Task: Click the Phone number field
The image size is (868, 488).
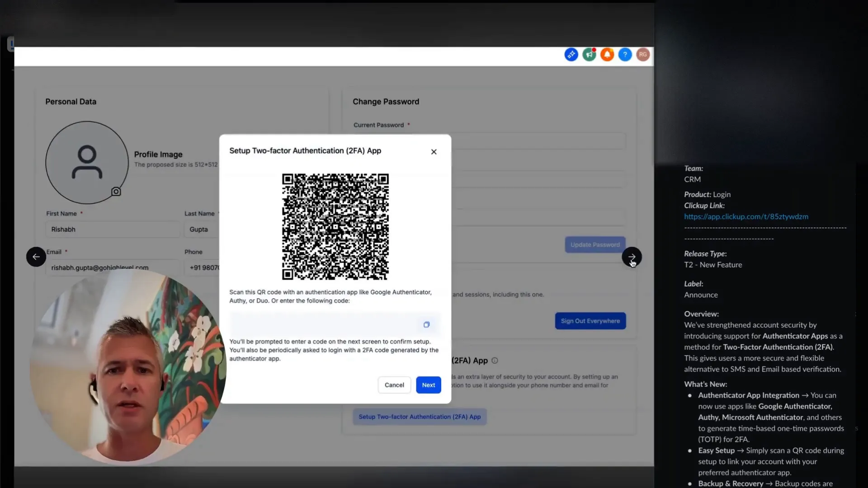Action: [x=202, y=267]
